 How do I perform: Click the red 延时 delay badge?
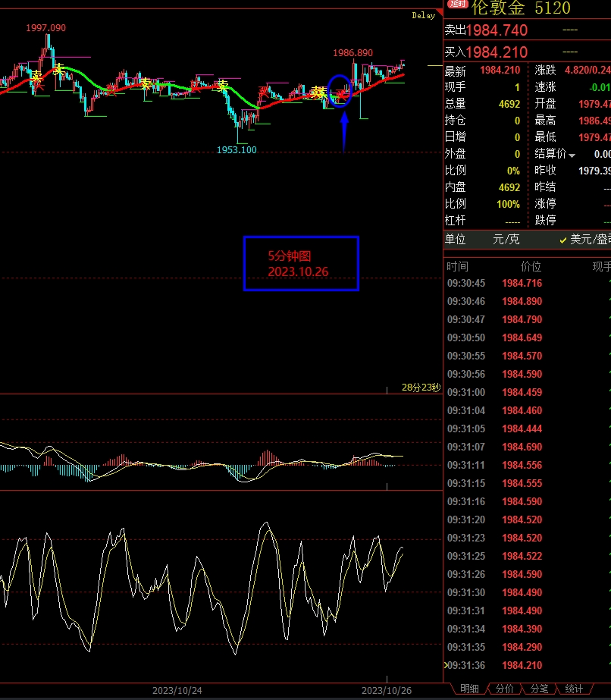coord(457,4)
